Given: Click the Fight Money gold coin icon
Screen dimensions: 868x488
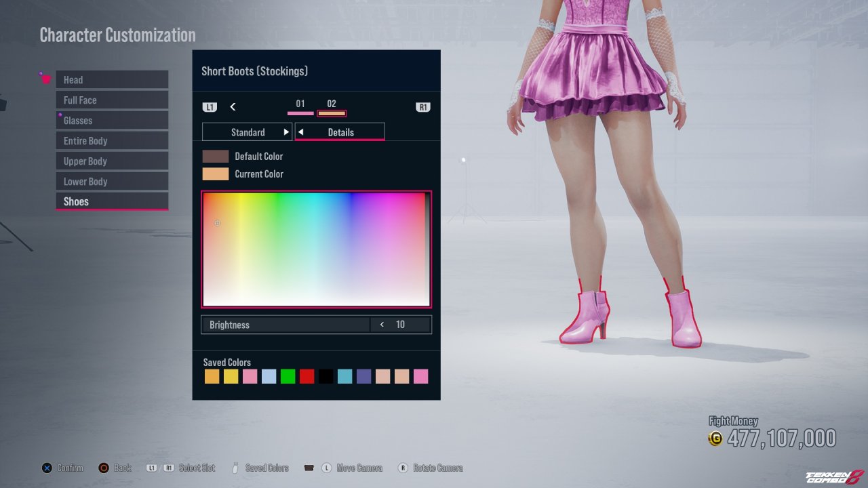Looking at the screenshot, I should 715,439.
